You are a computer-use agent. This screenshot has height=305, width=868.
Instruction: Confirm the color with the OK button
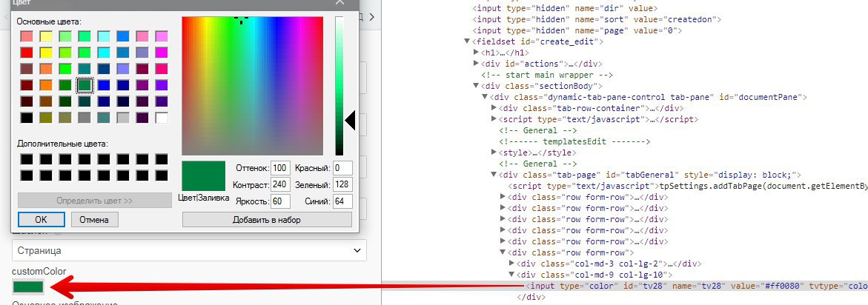(x=42, y=219)
